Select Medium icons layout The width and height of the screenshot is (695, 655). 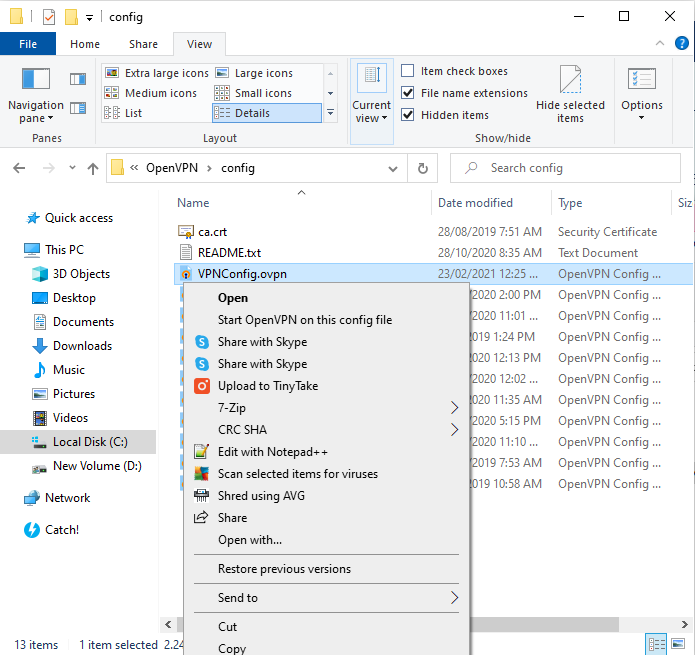coord(151,93)
